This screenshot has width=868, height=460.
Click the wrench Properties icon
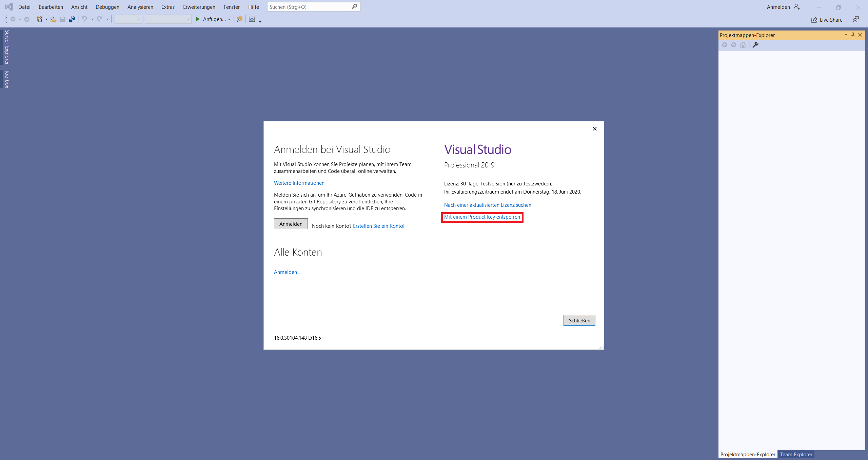pos(755,45)
